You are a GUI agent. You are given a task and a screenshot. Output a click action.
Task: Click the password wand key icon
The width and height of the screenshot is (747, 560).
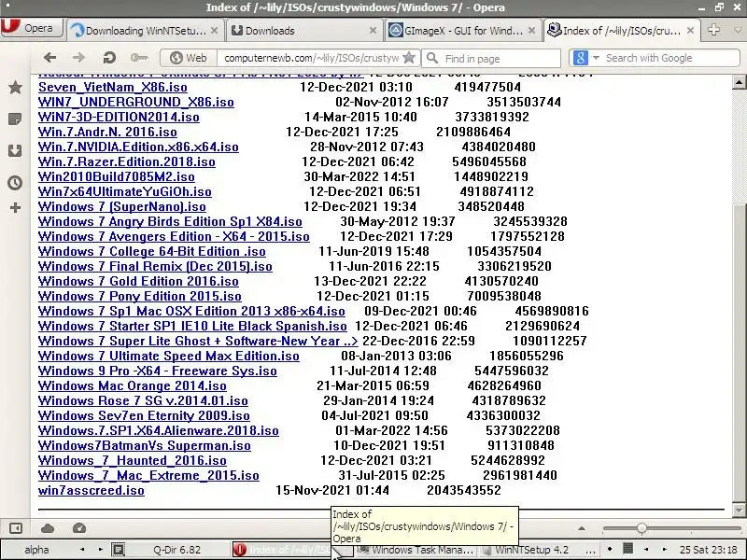tap(139, 58)
